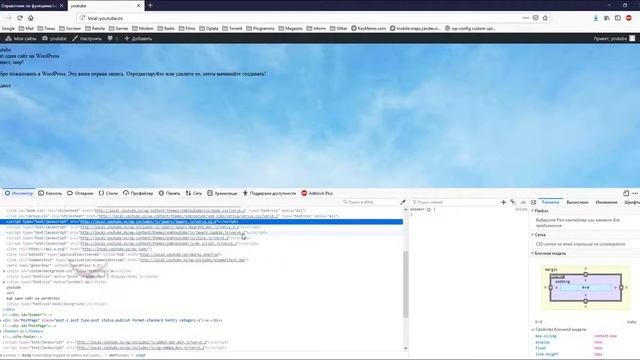The image size is (640, 360).
Task: Switch to the first tab Справочник по функциям
Action: [29, 6]
